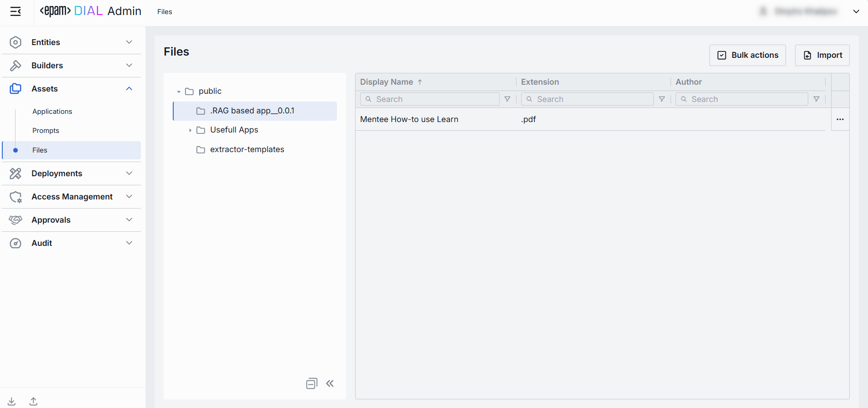Click the Import button

822,55
